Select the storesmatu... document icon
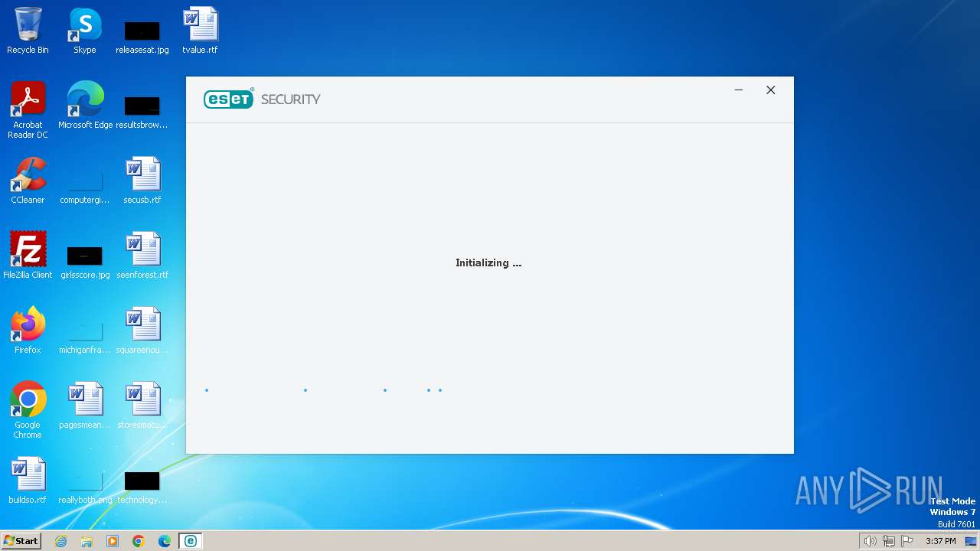980x551 pixels. tap(142, 406)
